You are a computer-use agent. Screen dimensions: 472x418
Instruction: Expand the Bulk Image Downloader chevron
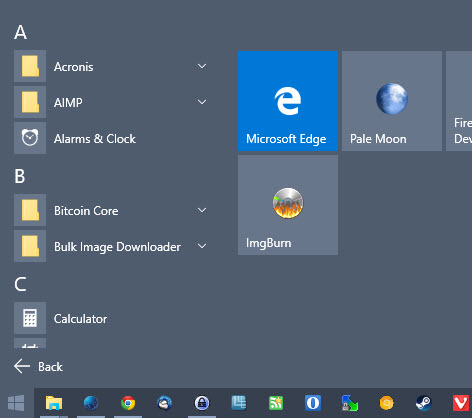pyautogui.click(x=202, y=246)
